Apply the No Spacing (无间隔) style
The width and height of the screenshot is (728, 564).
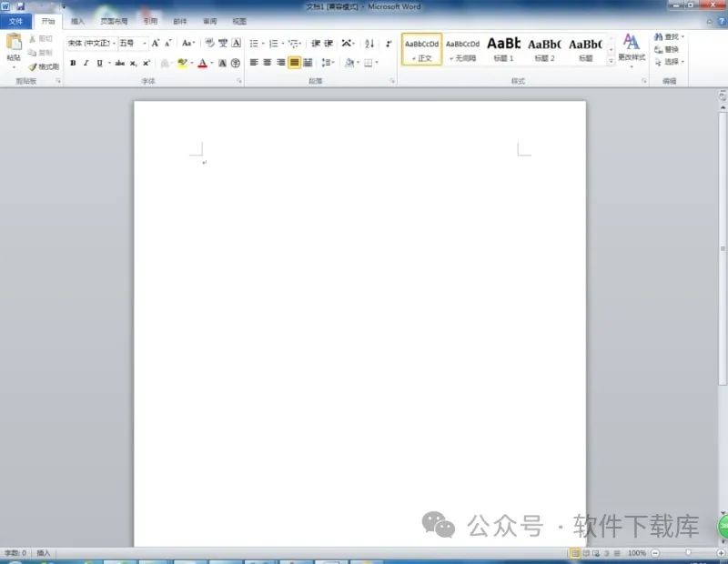462,49
